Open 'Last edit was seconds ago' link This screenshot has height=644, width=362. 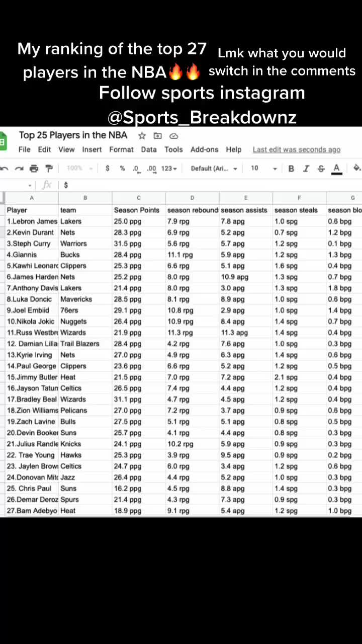(297, 149)
